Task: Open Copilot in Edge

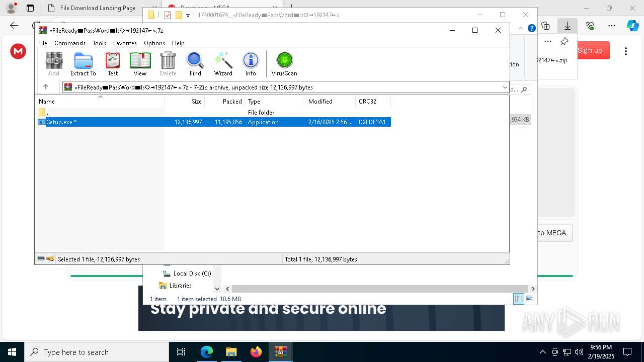Action: click(x=632, y=26)
